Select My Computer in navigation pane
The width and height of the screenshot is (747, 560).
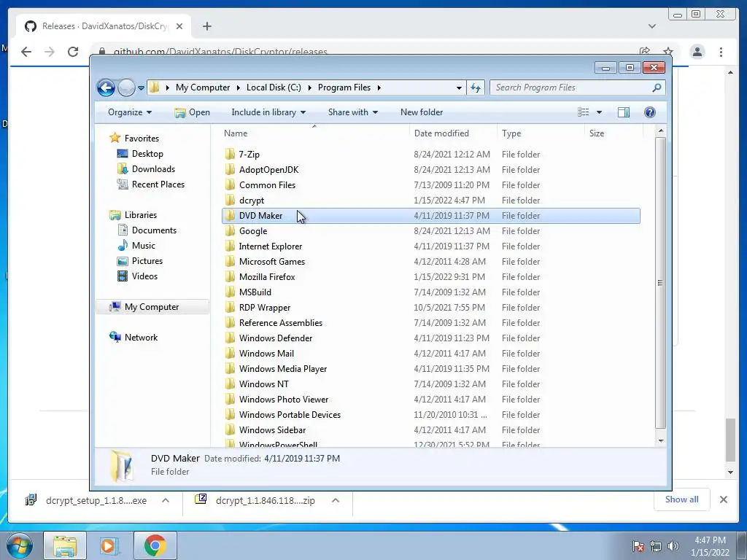pos(152,307)
